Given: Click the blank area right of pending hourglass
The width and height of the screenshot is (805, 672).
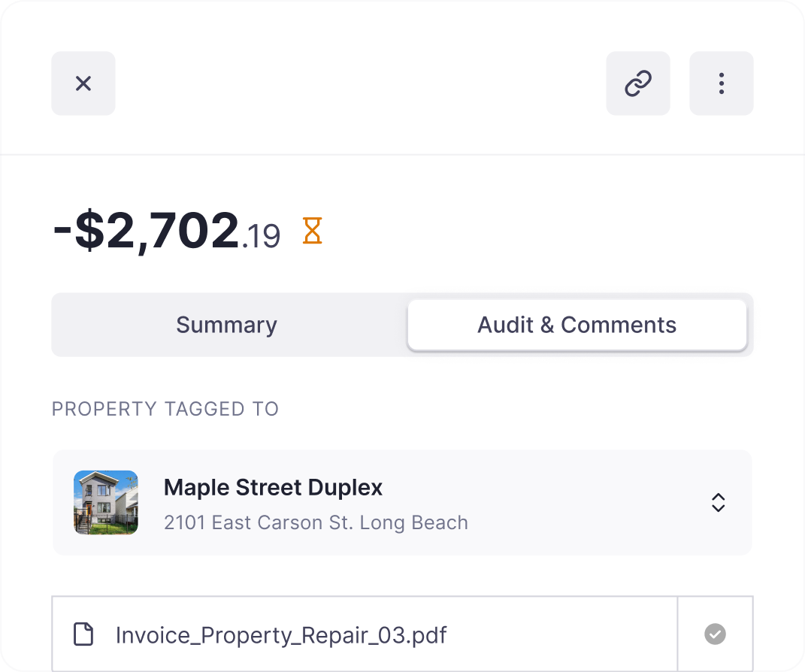Looking at the screenshot, I should 537,231.
